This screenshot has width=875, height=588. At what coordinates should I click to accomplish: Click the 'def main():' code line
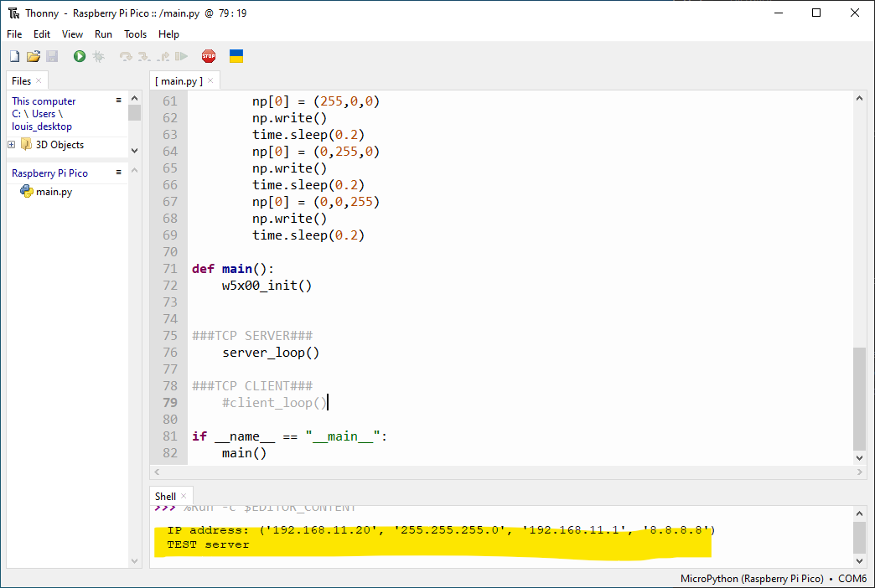[x=233, y=268]
